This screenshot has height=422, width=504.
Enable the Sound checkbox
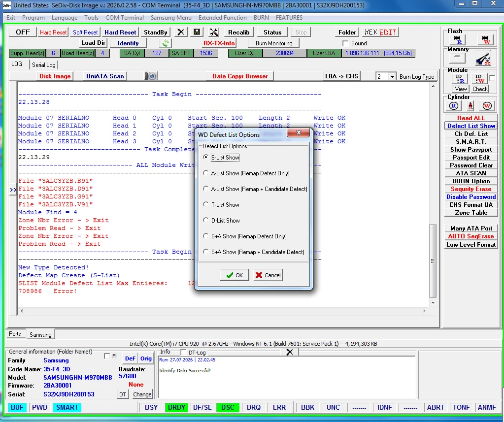pos(345,43)
